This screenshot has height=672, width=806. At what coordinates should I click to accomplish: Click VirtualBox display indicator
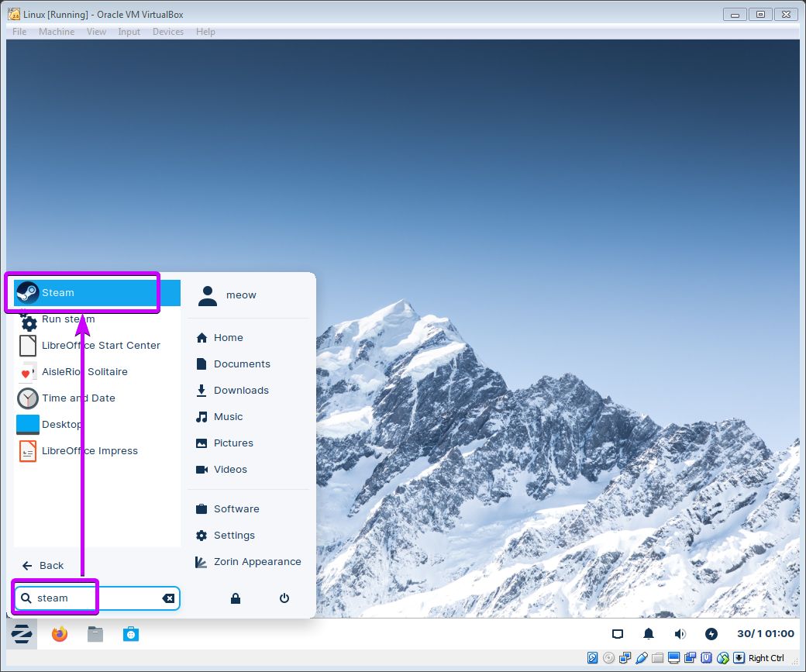(674, 657)
